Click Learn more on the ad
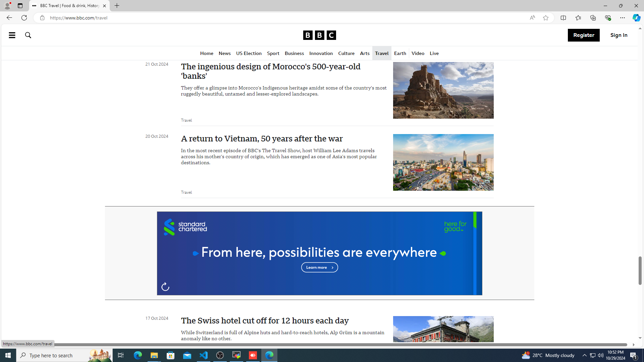 coord(319,267)
